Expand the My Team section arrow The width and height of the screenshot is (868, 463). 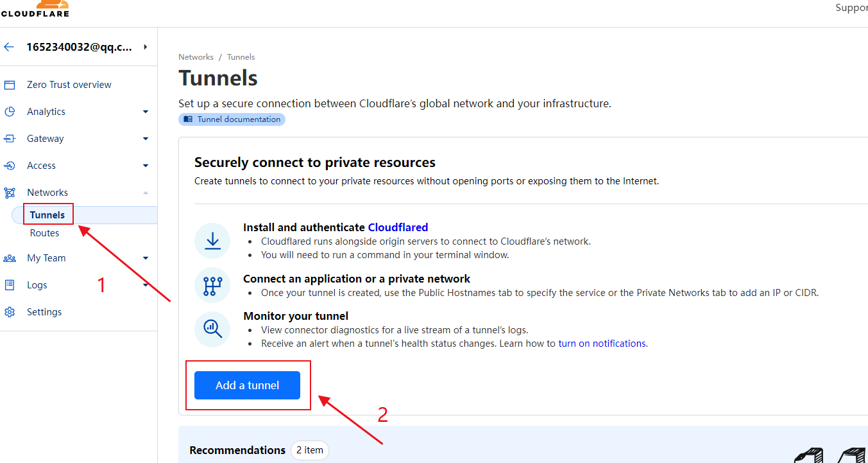tap(146, 258)
